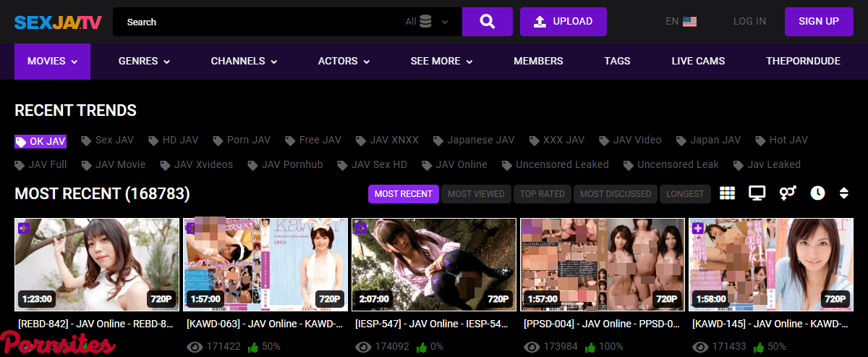Click the magnifying glass search button
Viewport: 868px width, 357px height.
click(x=487, y=22)
